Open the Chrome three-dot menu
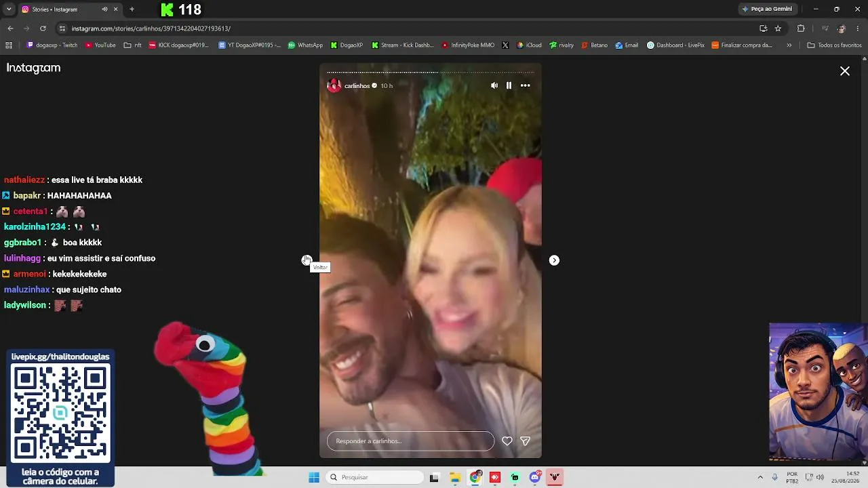 [x=858, y=28]
